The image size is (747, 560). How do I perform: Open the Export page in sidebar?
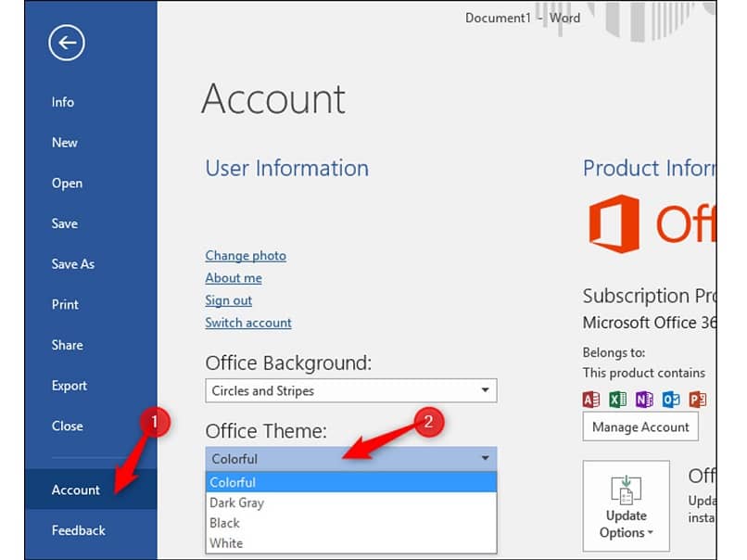click(x=70, y=386)
